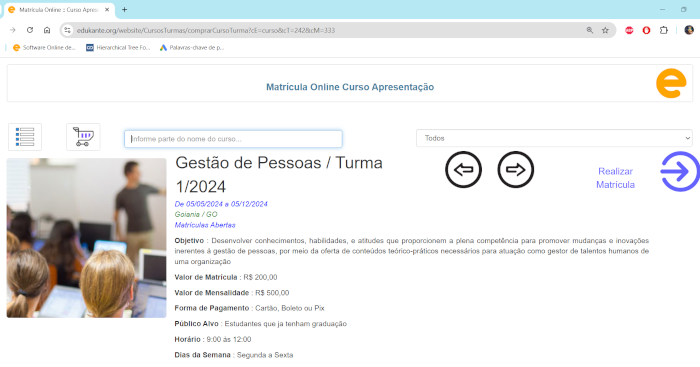Open a new browser tab
The height and width of the screenshot is (367, 700).
pos(125,9)
